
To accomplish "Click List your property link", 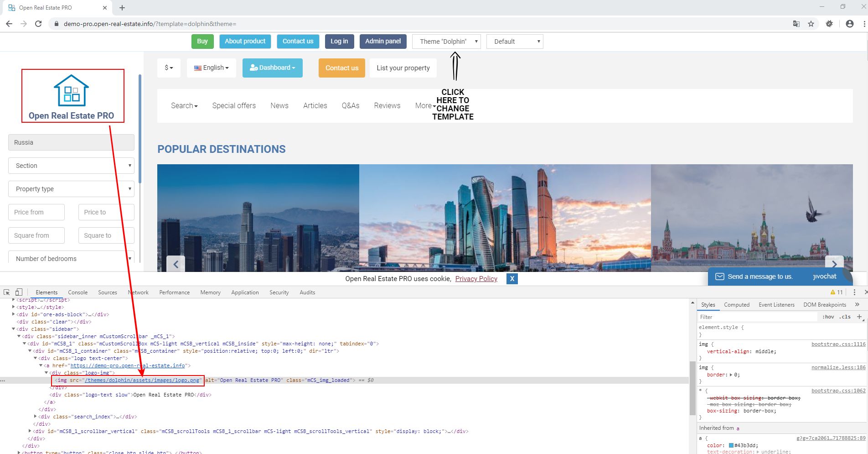I will (403, 68).
